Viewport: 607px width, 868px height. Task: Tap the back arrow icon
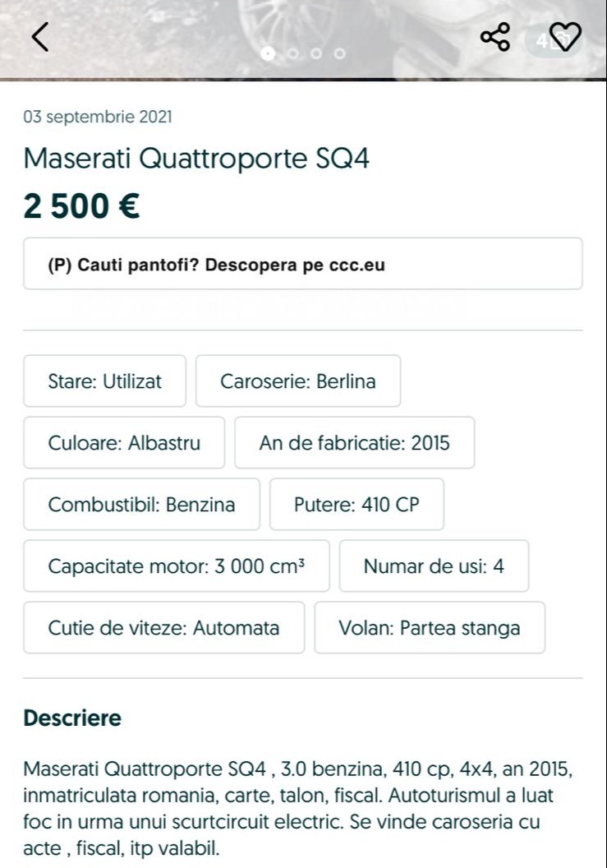click(x=40, y=37)
